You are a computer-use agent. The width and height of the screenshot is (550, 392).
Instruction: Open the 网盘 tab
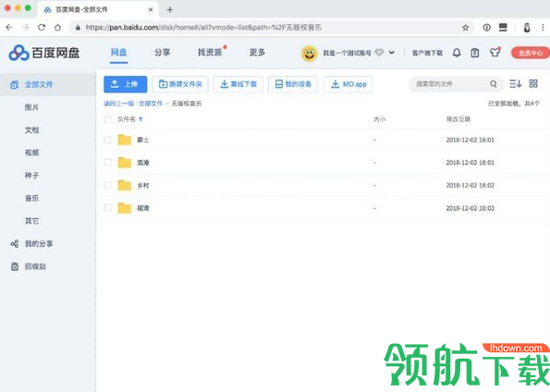(118, 53)
